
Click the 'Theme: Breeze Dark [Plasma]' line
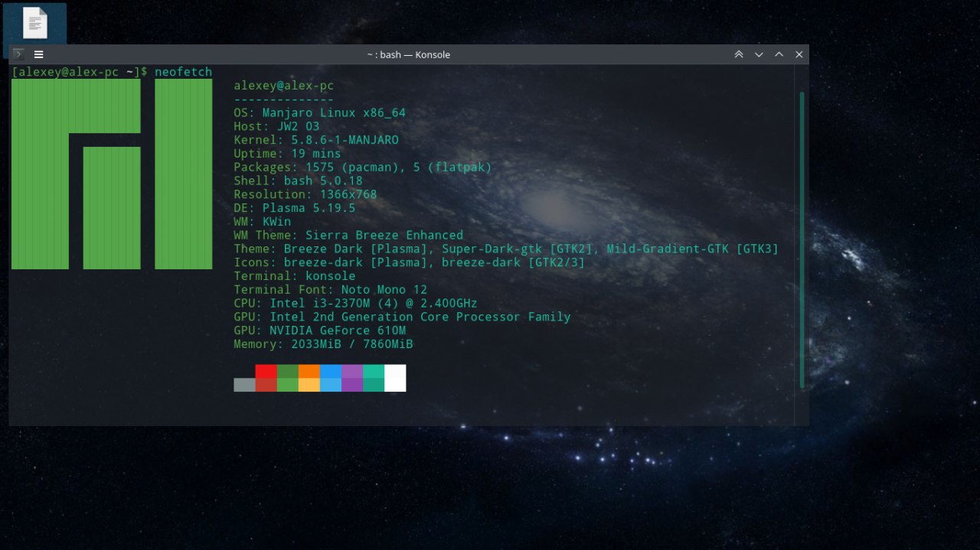506,249
